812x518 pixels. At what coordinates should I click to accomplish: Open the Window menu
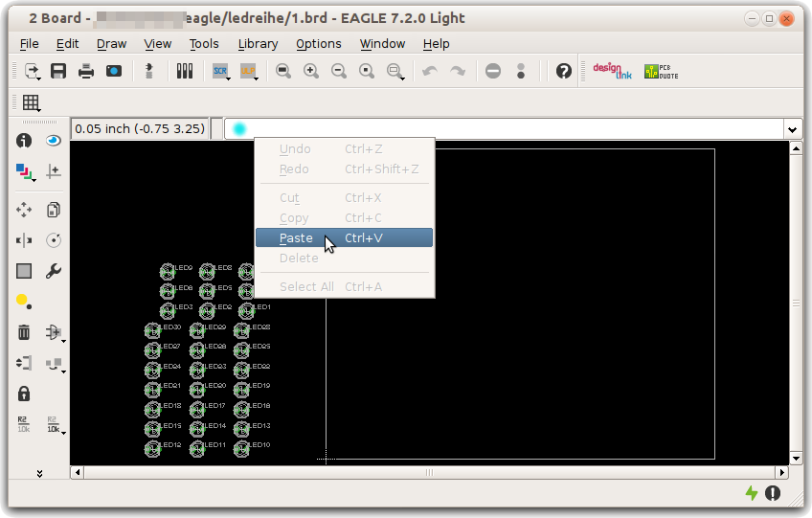click(x=382, y=44)
